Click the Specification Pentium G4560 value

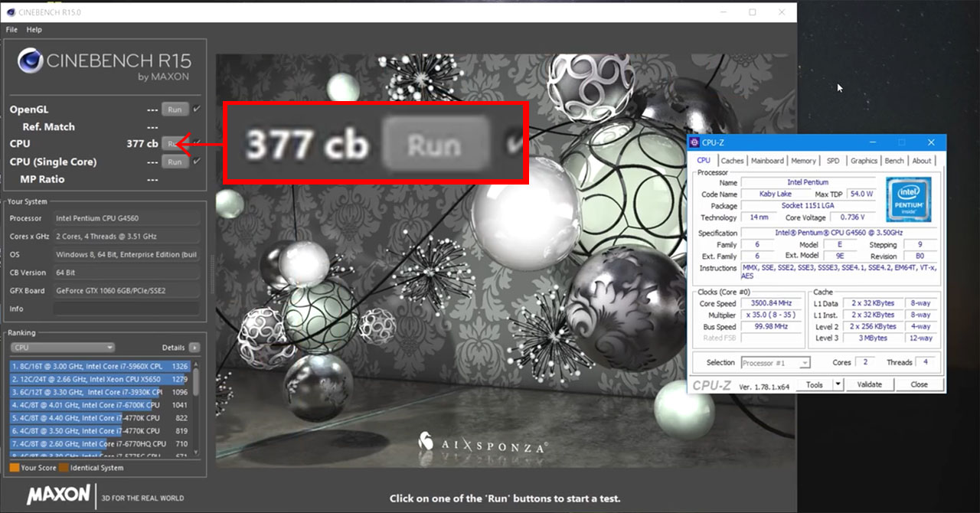838,233
